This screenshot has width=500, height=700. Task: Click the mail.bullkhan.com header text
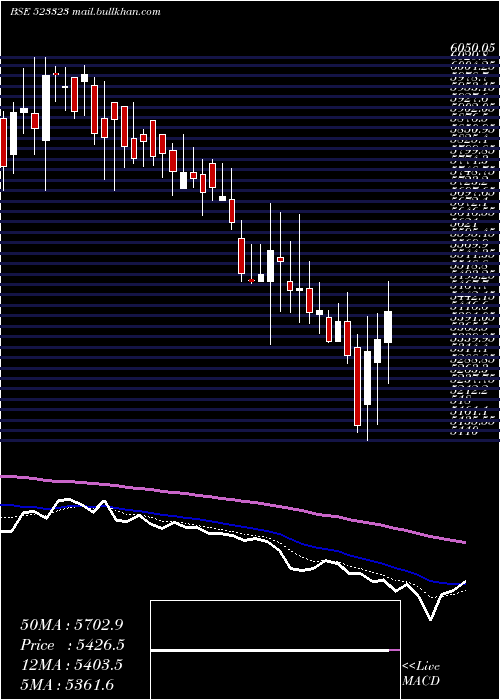coord(115,12)
